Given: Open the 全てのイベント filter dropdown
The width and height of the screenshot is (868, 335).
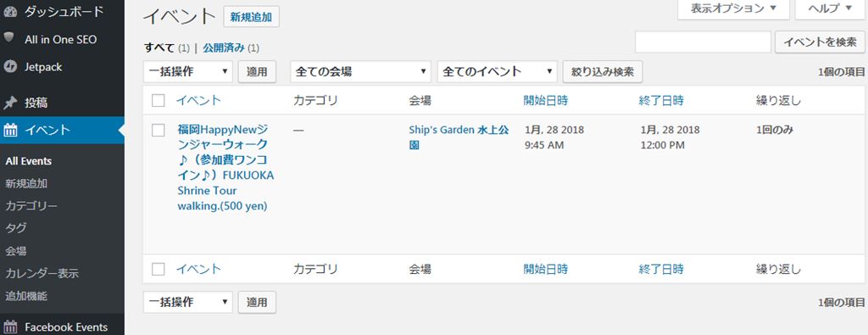Looking at the screenshot, I should click(497, 71).
